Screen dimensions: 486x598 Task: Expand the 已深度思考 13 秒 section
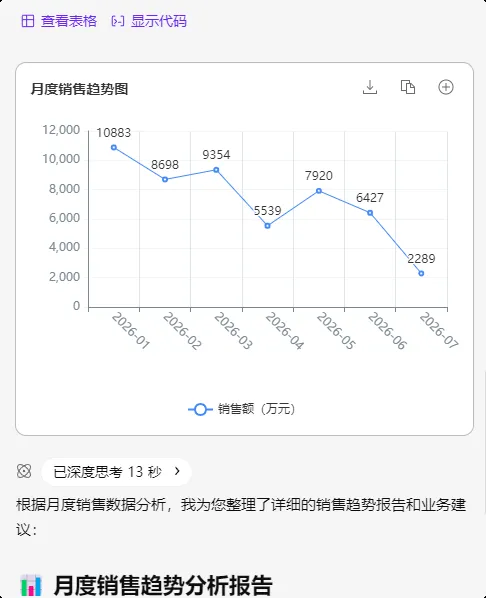coord(116,472)
